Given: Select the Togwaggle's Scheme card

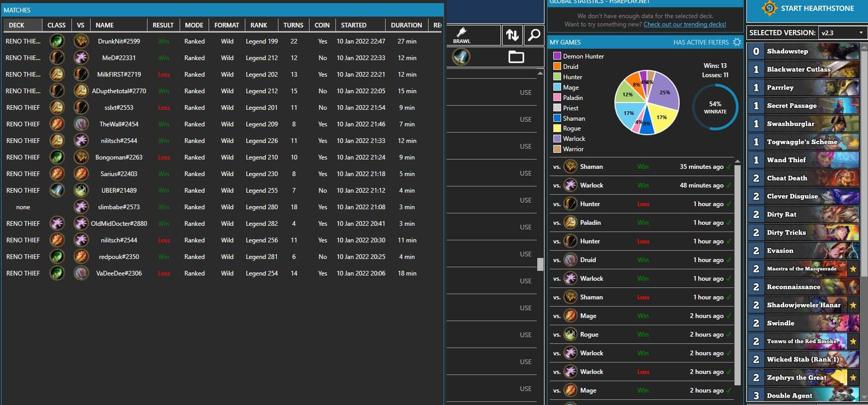Looking at the screenshot, I should [x=803, y=142].
